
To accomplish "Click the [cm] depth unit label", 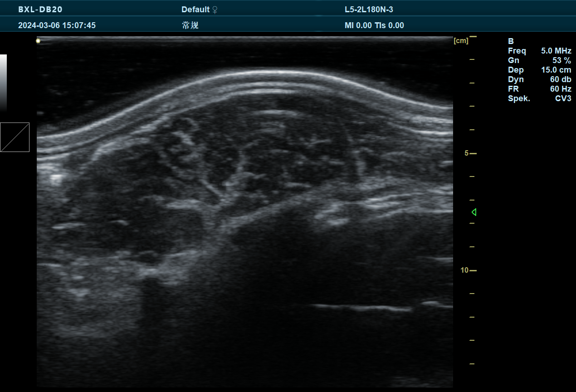I will tap(461, 41).
